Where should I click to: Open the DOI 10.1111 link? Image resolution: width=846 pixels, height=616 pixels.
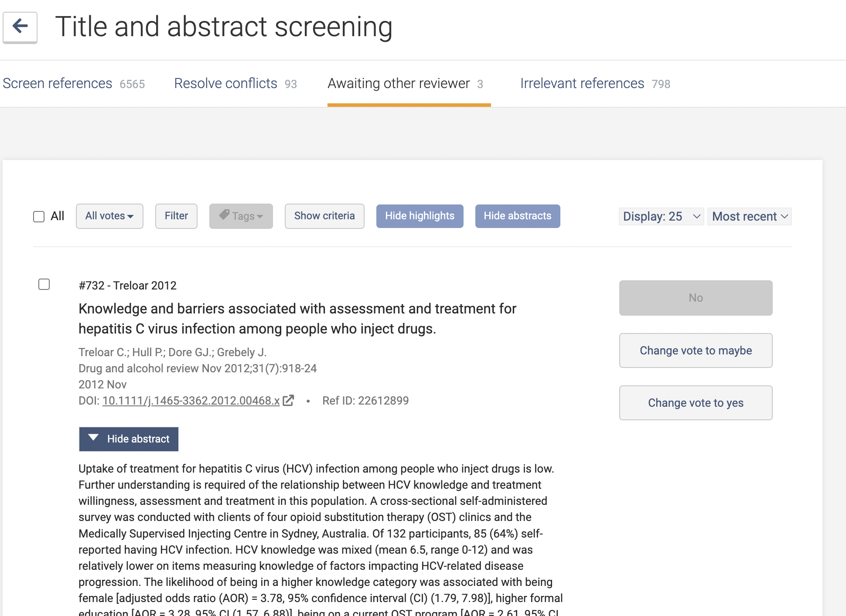[x=191, y=401]
